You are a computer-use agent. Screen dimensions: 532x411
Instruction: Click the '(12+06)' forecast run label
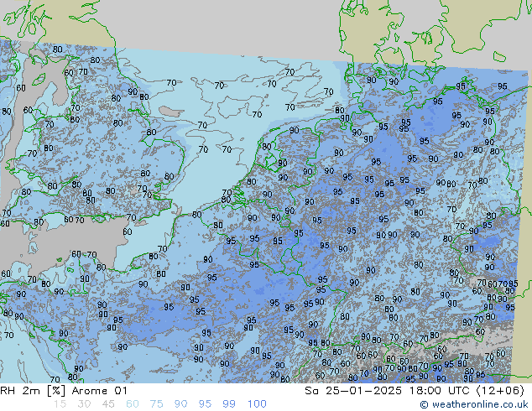(x=500, y=390)
